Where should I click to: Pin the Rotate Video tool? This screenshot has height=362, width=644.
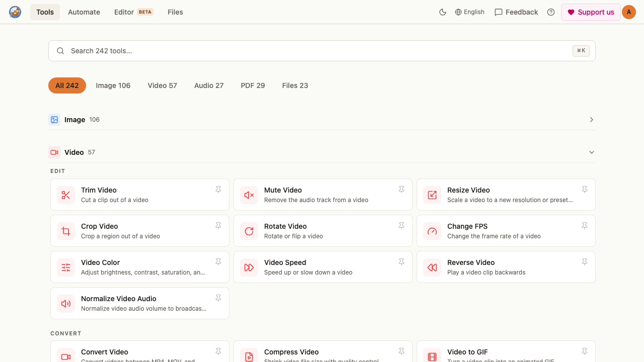[401, 226]
